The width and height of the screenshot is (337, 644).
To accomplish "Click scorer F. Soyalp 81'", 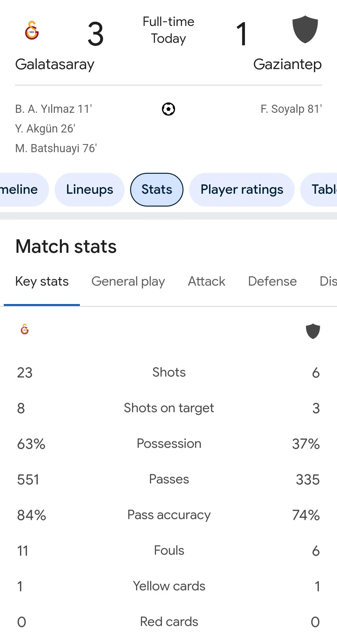I will 291,109.
